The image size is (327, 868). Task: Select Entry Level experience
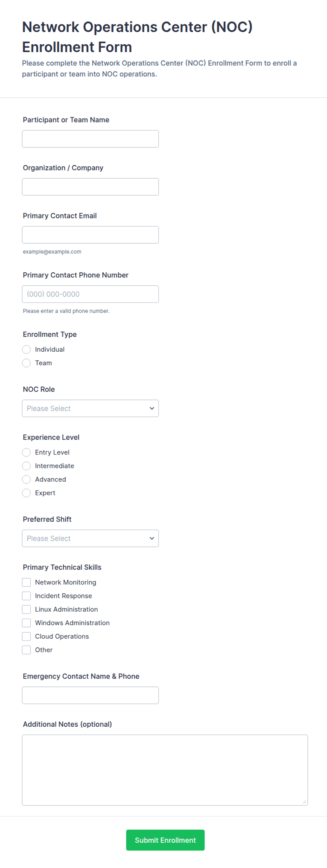tap(26, 452)
